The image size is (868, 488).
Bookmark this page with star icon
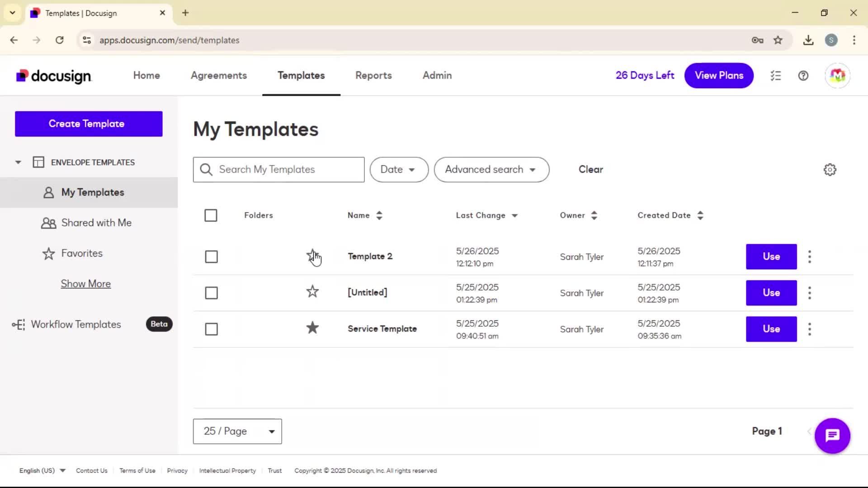(x=778, y=40)
